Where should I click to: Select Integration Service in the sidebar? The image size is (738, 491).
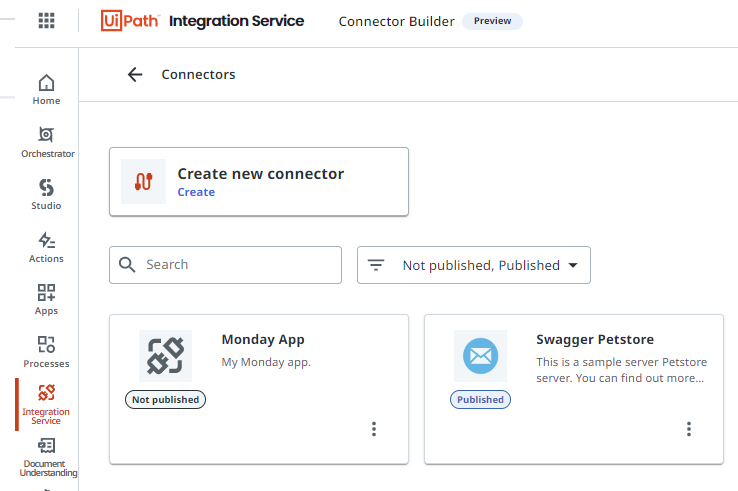46,404
